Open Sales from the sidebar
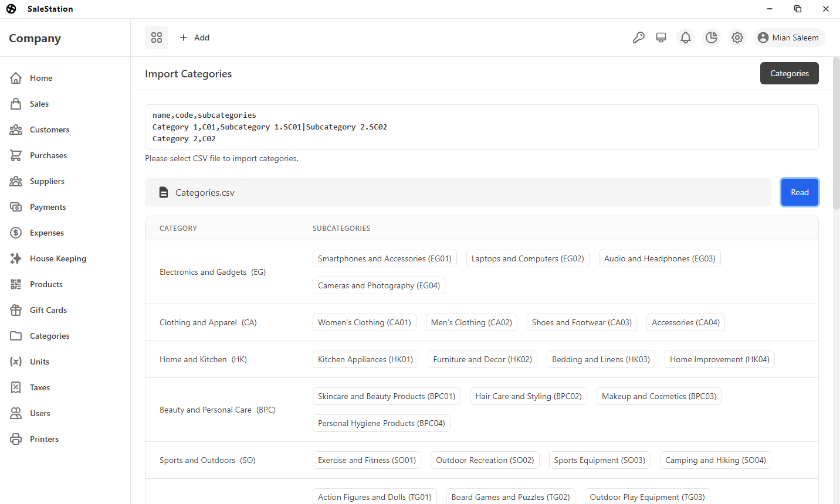The image size is (840, 504). pos(39,104)
